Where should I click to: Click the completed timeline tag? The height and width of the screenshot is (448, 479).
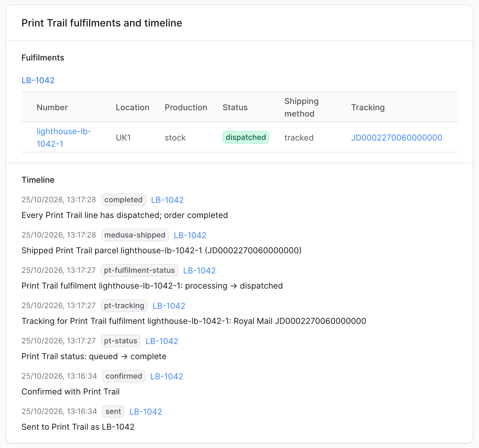(124, 200)
